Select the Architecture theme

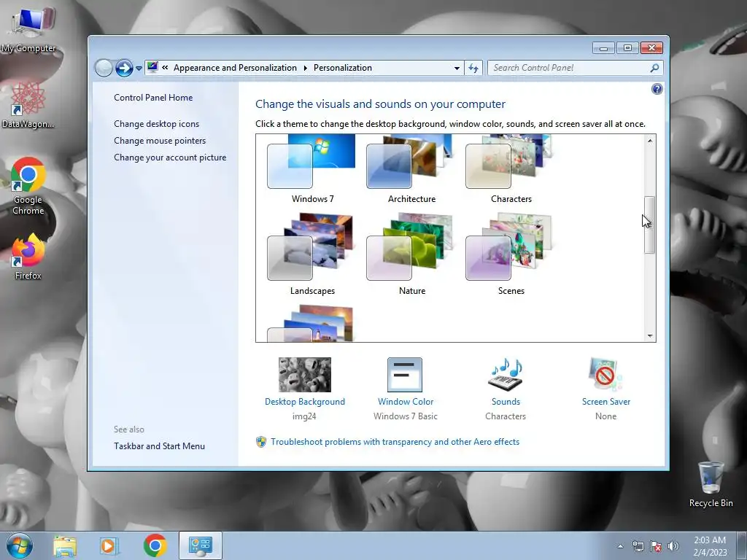click(411, 169)
